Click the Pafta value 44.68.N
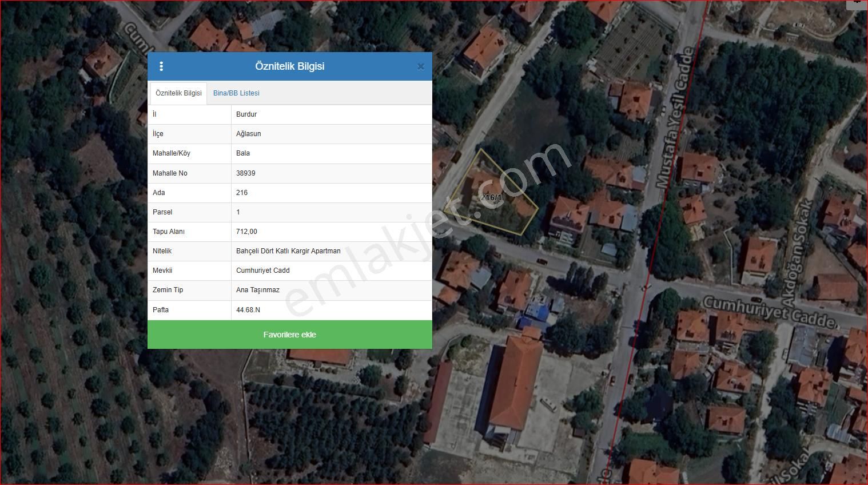The width and height of the screenshot is (868, 485). pos(248,310)
